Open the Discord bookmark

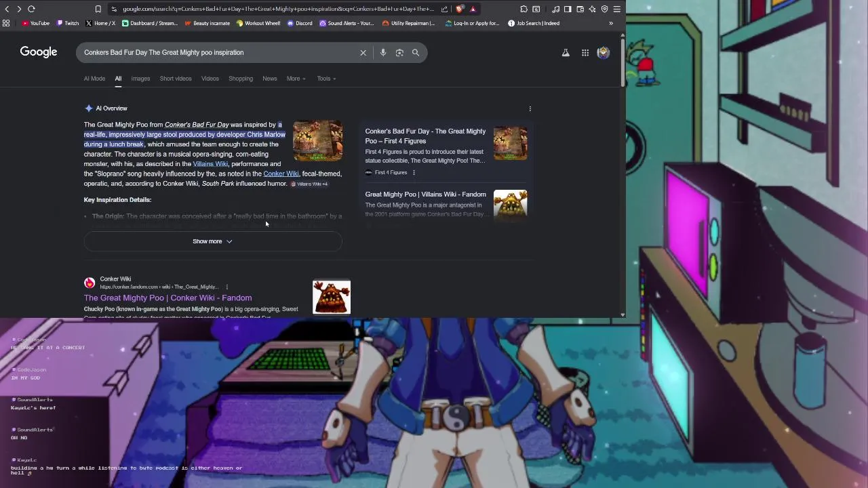[x=300, y=23]
